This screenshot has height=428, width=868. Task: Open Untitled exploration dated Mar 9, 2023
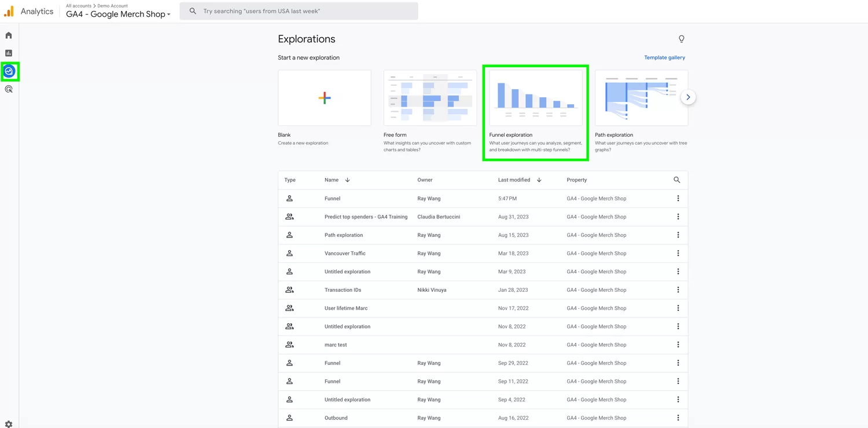click(x=347, y=272)
